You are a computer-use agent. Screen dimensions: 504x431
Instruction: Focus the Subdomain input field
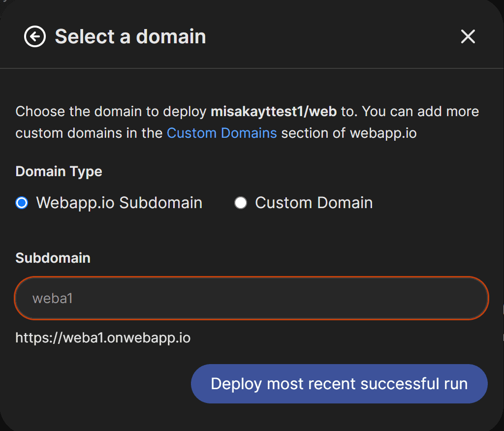click(251, 298)
